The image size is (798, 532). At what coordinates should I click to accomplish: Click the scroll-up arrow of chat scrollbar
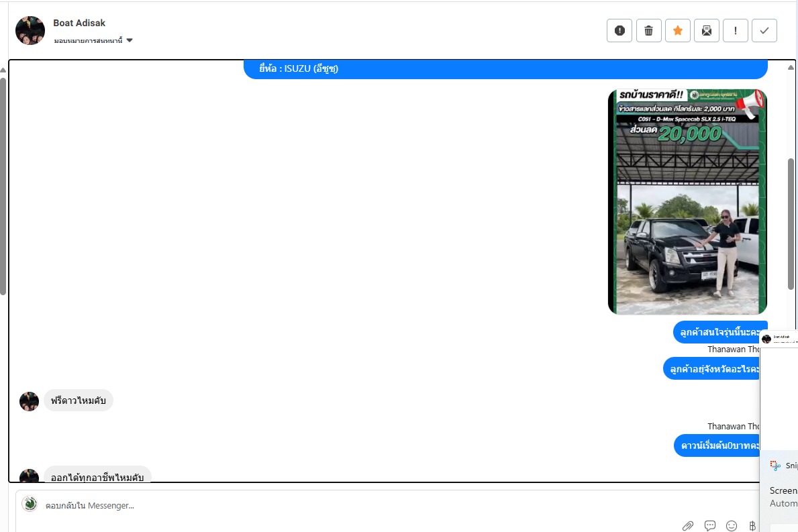791,67
